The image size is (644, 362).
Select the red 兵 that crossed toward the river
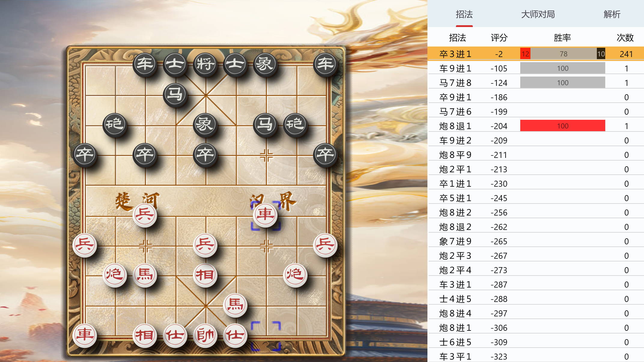145,215
